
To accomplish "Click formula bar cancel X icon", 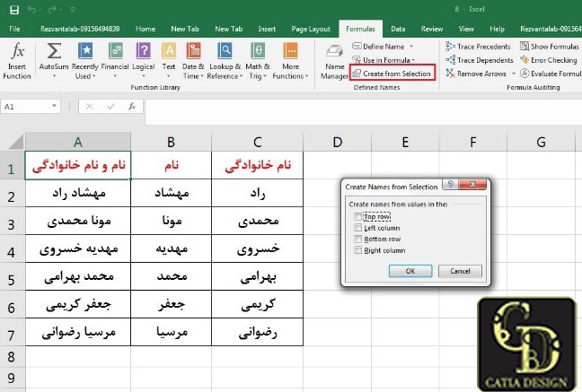I will (90, 107).
